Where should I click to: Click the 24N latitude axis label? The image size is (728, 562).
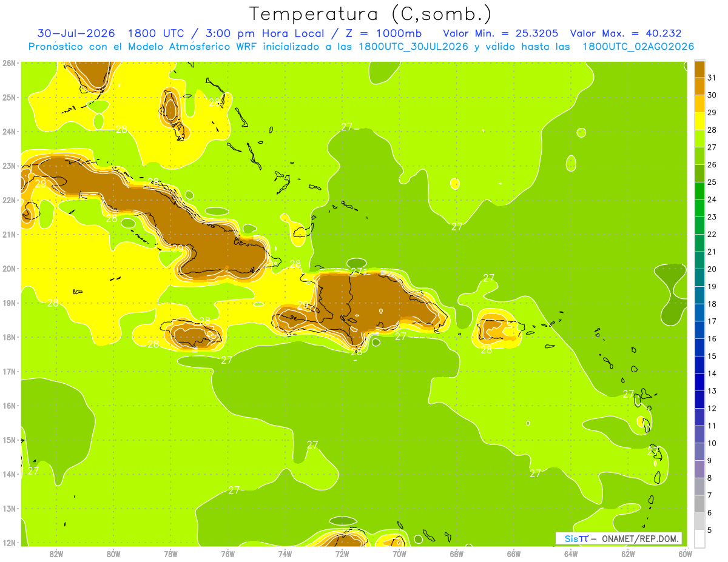point(9,132)
